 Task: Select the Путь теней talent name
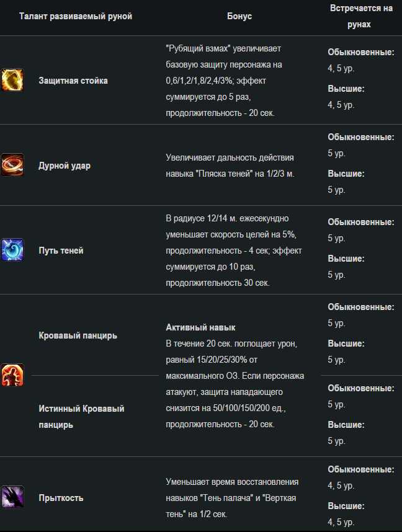point(61,250)
